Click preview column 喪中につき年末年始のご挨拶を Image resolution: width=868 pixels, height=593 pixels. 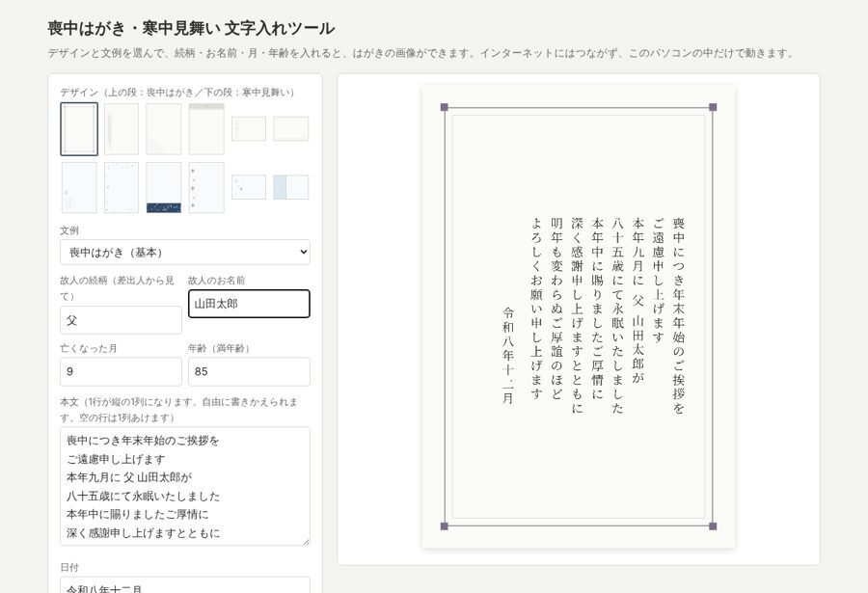[x=679, y=315]
